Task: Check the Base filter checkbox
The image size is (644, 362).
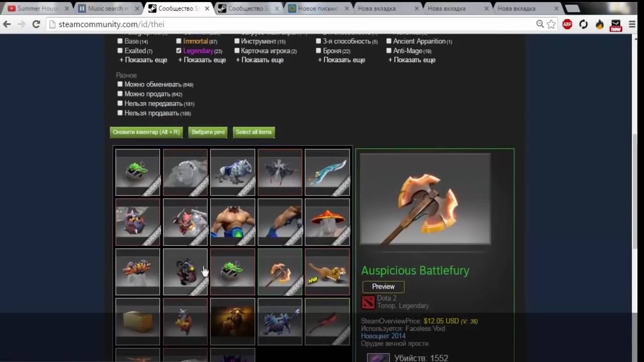Action: point(120,41)
